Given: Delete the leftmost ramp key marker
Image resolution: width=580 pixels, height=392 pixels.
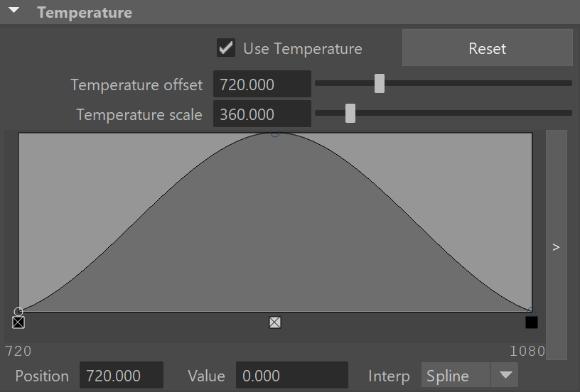Looking at the screenshot, I should [x=18, y=322].
